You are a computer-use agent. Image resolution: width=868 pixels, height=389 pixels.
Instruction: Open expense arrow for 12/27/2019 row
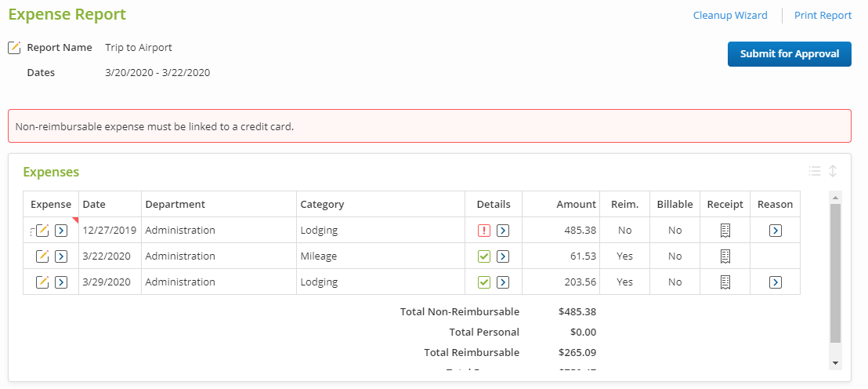(61, 231)
